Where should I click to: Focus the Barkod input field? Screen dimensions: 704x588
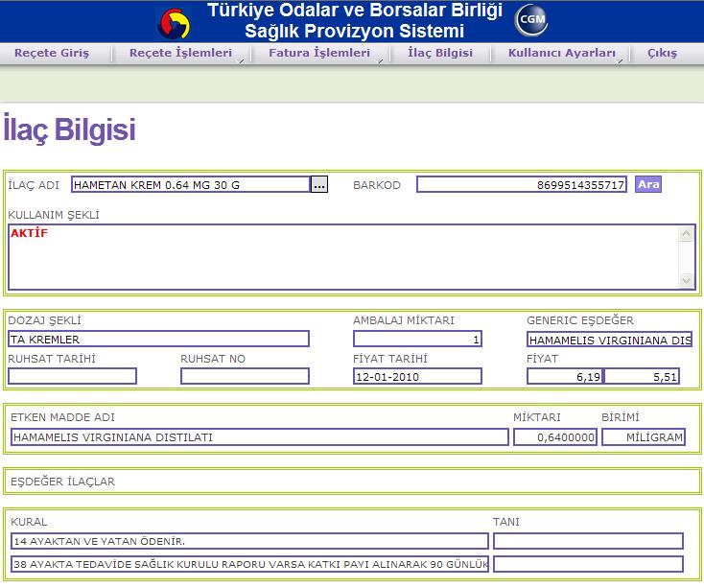click(522, 184)
